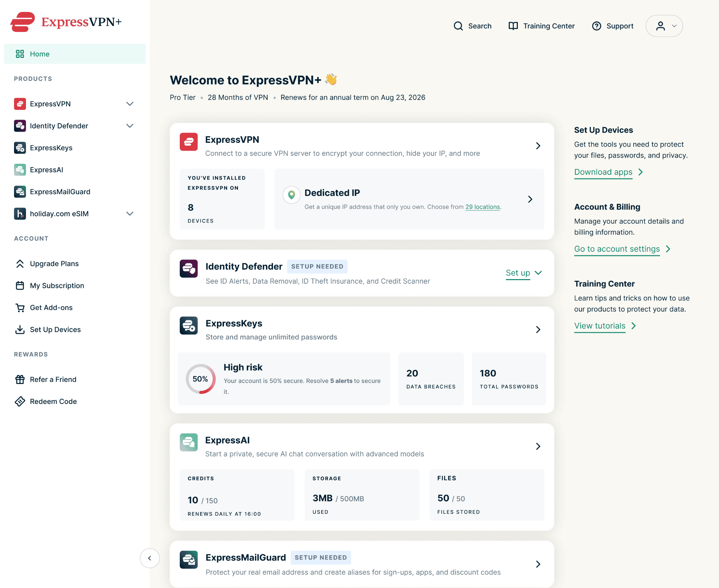
Task: Expand the ExpressVPN sidebar submenu chevron
Action: click(130, 104)
